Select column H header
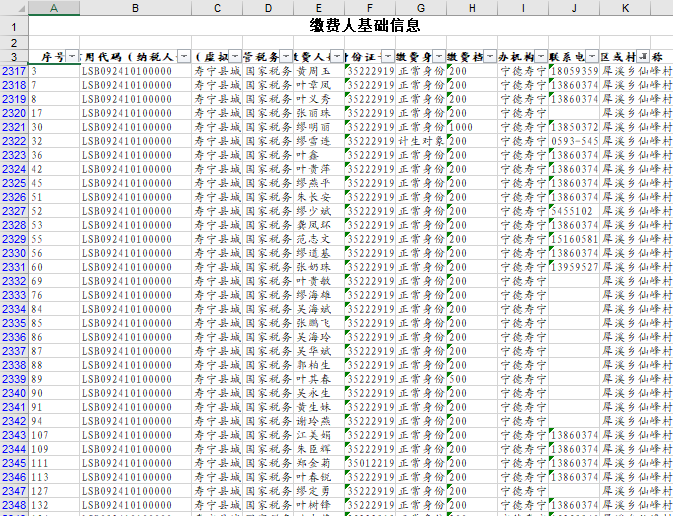This screenshot has height=516, width=673. [472, 8]
